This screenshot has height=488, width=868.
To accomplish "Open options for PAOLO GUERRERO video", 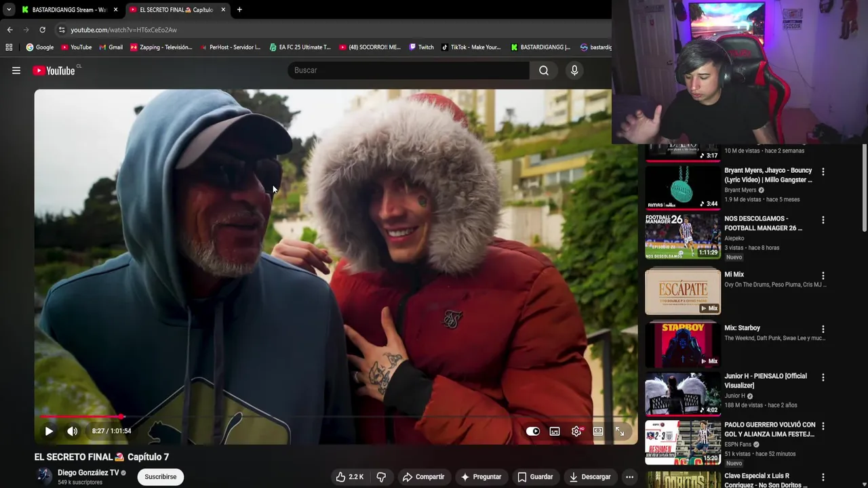I will point(823,426).
